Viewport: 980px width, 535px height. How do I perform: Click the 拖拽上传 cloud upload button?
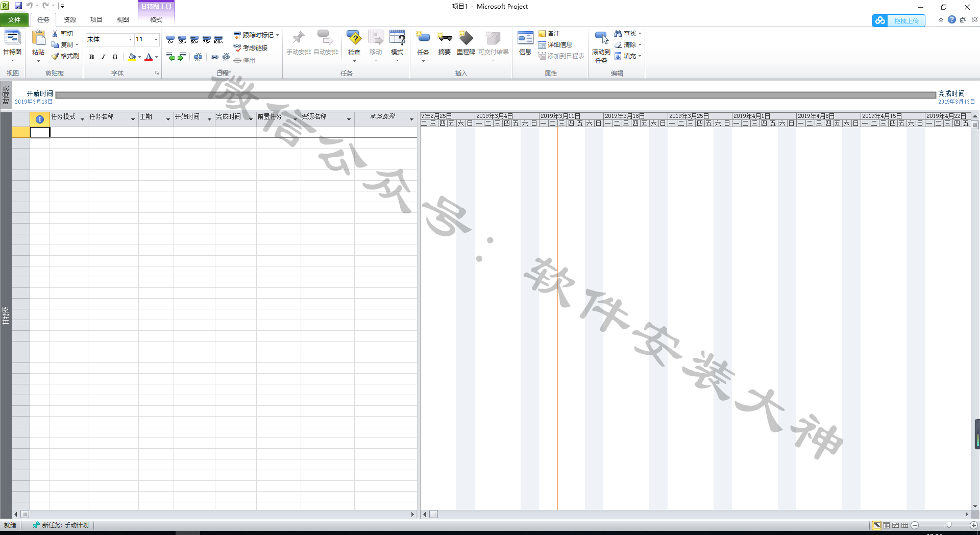coord(898,20)
